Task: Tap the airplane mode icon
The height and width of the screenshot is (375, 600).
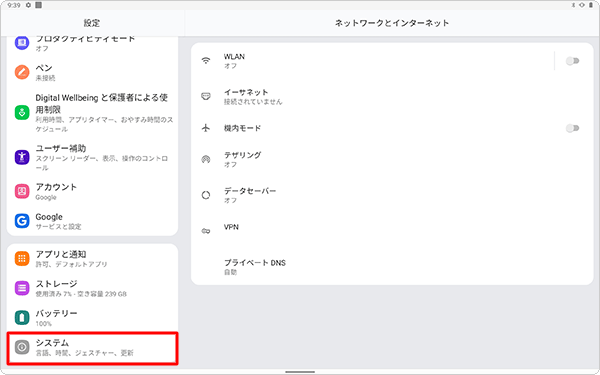Action: (x=206, y=128)
